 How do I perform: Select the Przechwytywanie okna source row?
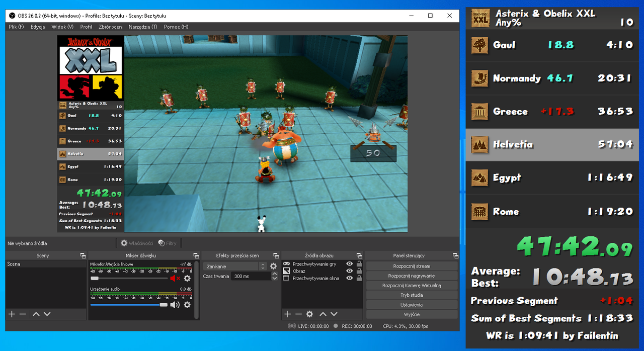tap(322, 278)
